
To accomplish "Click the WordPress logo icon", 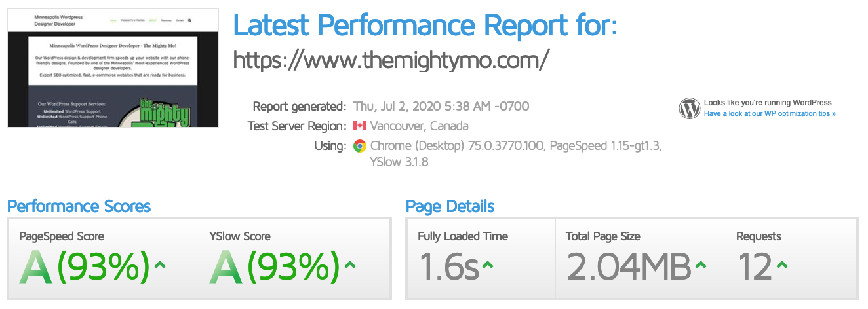I will pyautogui.click(x=690, y=108).
